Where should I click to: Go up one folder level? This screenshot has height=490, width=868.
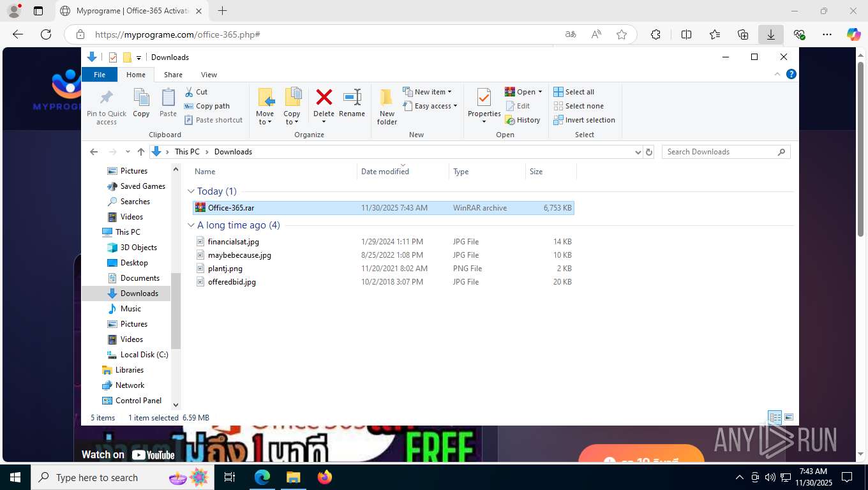[141, 152]
